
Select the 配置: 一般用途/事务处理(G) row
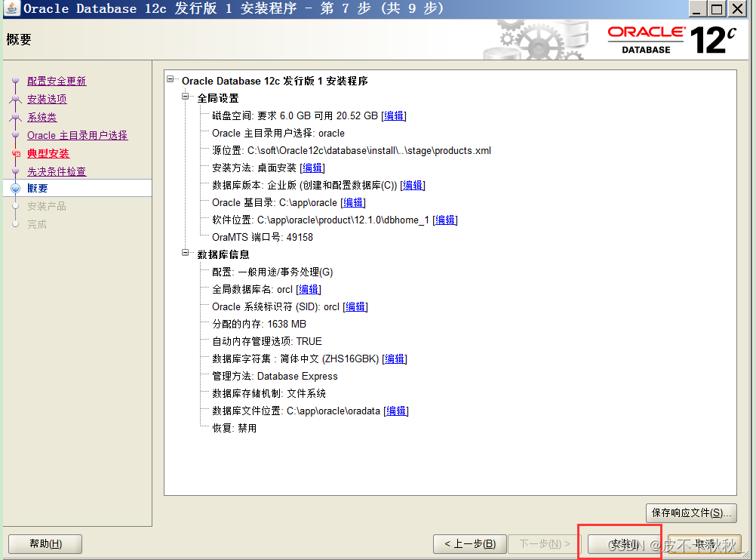(x=272, y=272)
